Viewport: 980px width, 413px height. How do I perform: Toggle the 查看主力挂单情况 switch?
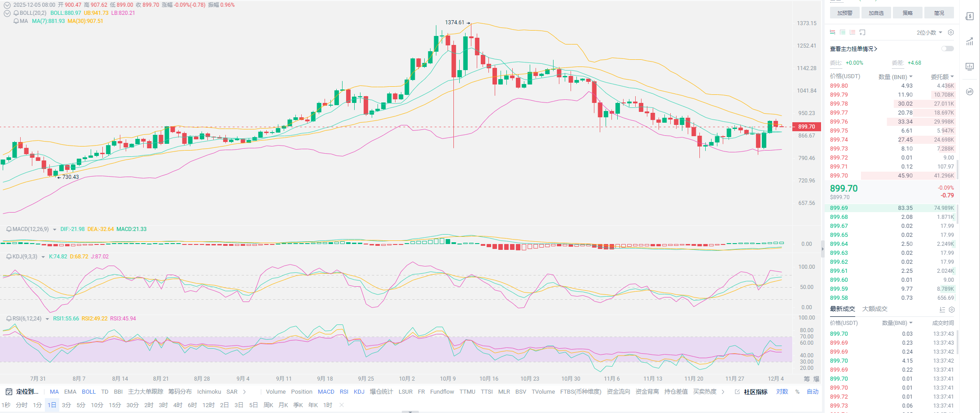(947, 49)
